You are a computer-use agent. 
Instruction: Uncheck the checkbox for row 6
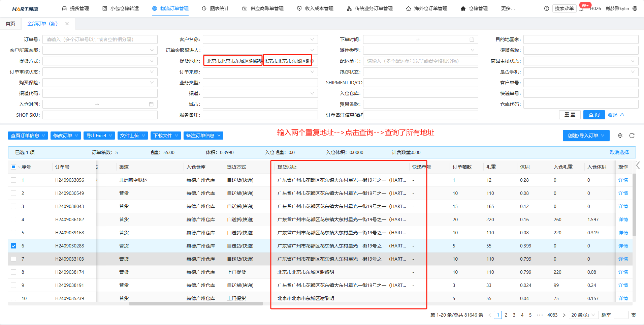(x=13, y=246)
